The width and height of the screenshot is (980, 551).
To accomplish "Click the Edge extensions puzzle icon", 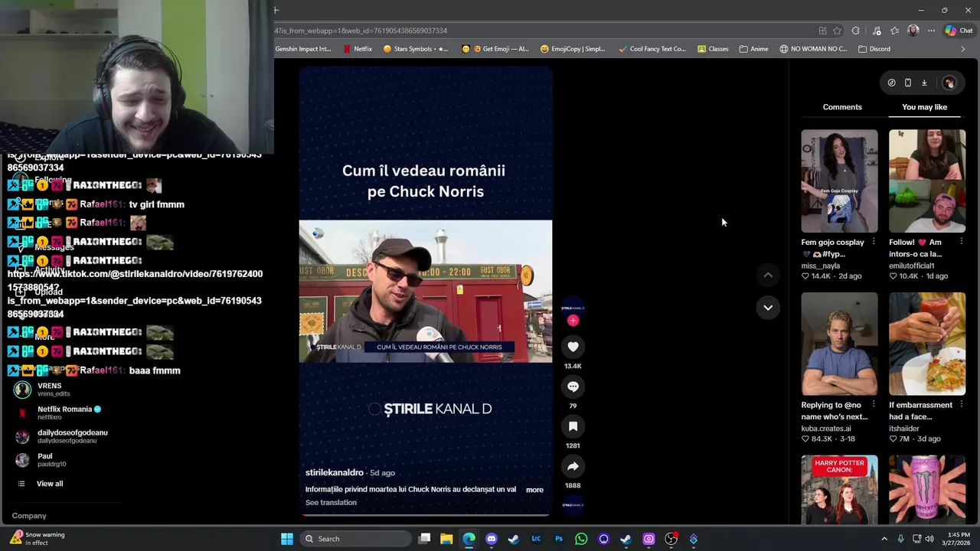I will [x=856, y=31].
